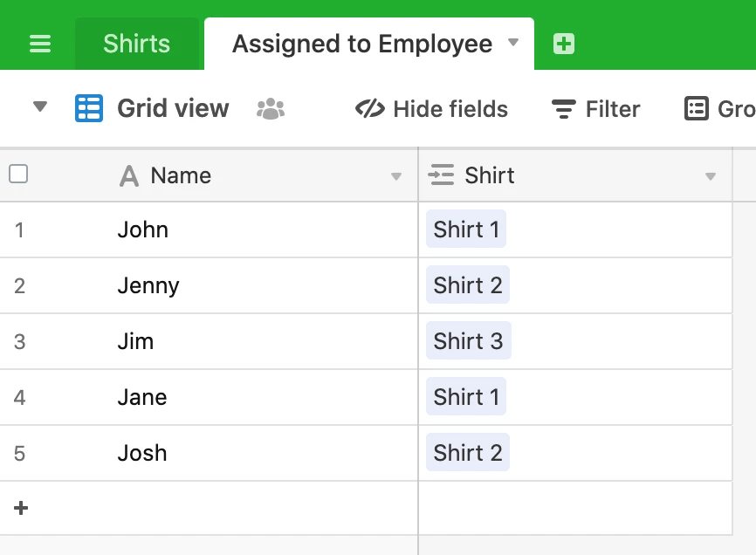Open Assigned to Employee tab dropdown arrow
The height and width of the screenshot is (555, 756).
pyautogui.click(x=513, y=43)
